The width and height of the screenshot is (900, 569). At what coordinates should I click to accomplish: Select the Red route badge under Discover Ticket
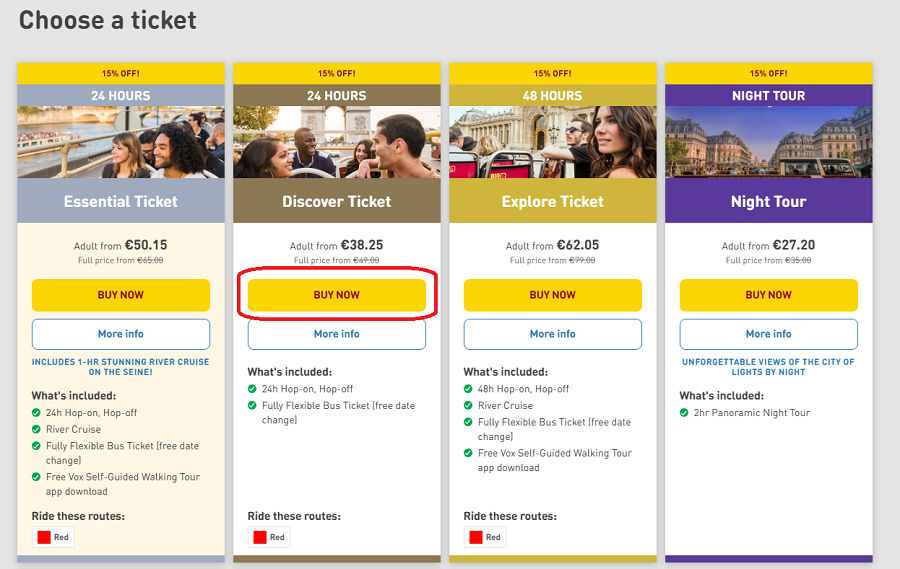click(x=260, y=537)
